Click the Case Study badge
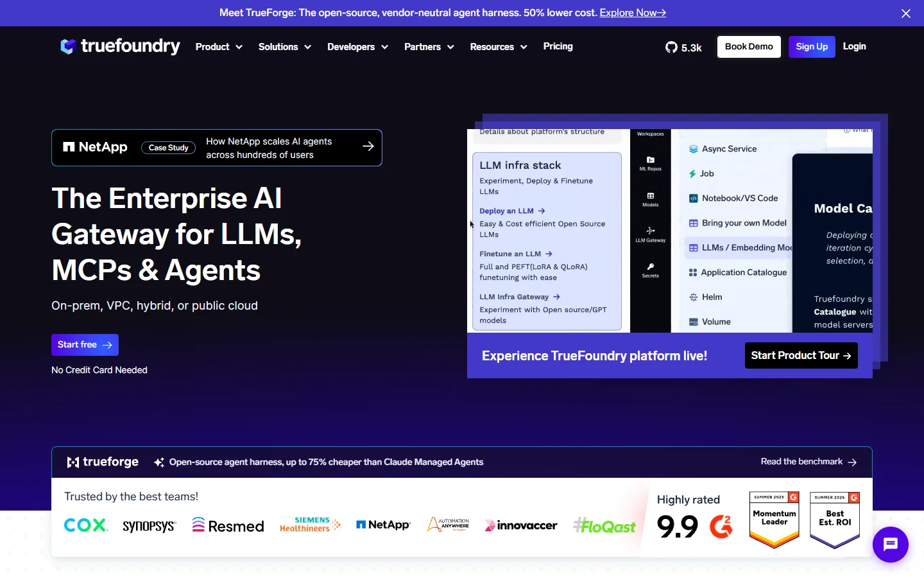 [168, 148]
